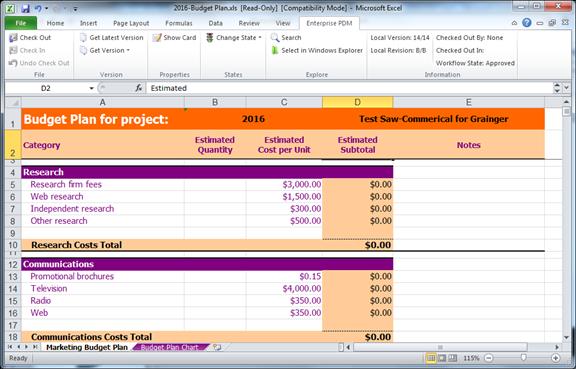Switch to Normal view in status bar
576x369 pixels.
click(x=431, y=358)
